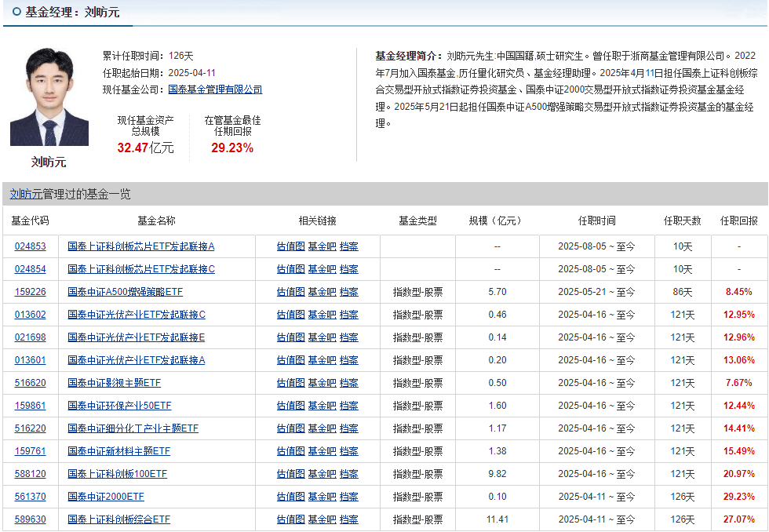Open 档案 for fund 516220
Screen dimensions: 769x532
click(348, 428)
